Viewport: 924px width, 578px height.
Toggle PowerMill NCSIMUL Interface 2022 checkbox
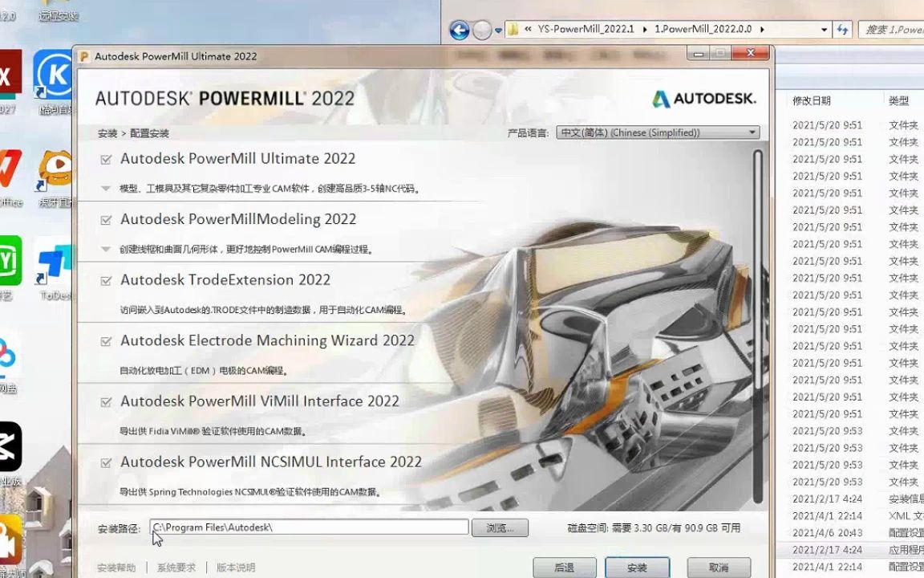point(106,463)
